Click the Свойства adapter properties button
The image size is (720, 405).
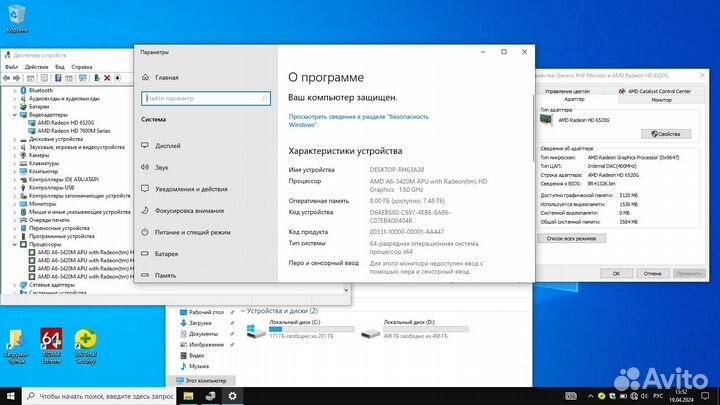(665, 134)
